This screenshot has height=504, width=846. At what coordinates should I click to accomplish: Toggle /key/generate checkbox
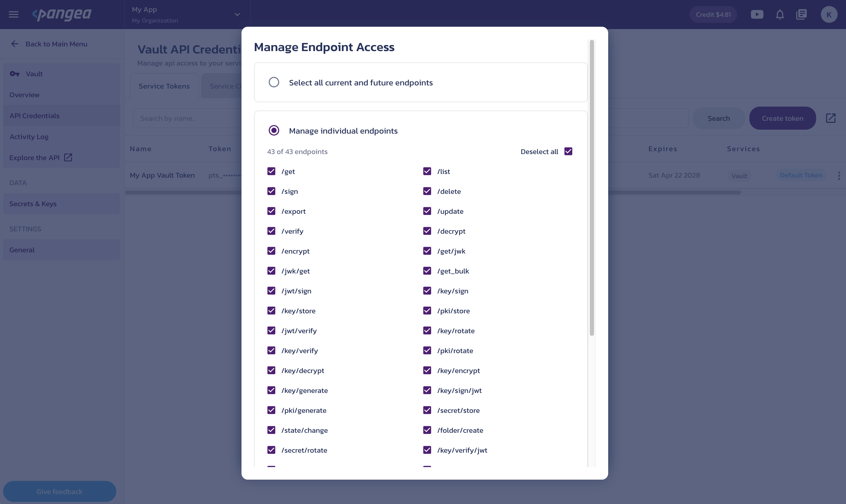tap(271, 390)
